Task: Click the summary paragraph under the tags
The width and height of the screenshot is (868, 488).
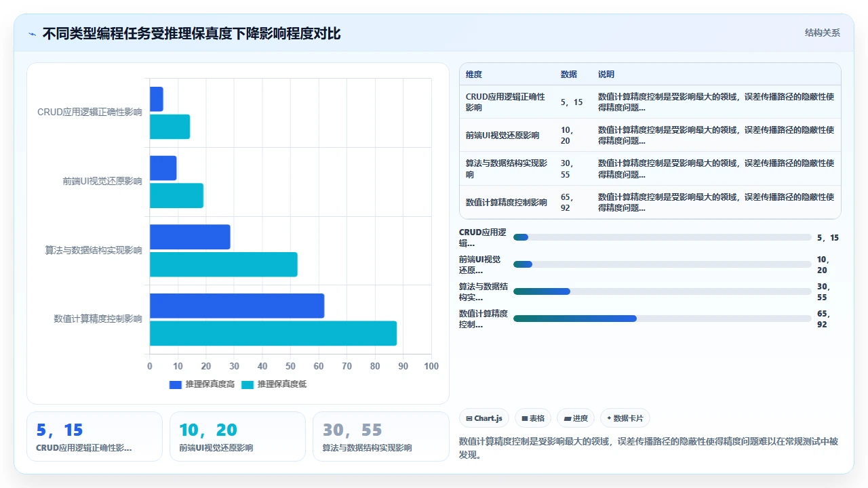Action: (x=649, y=448)
